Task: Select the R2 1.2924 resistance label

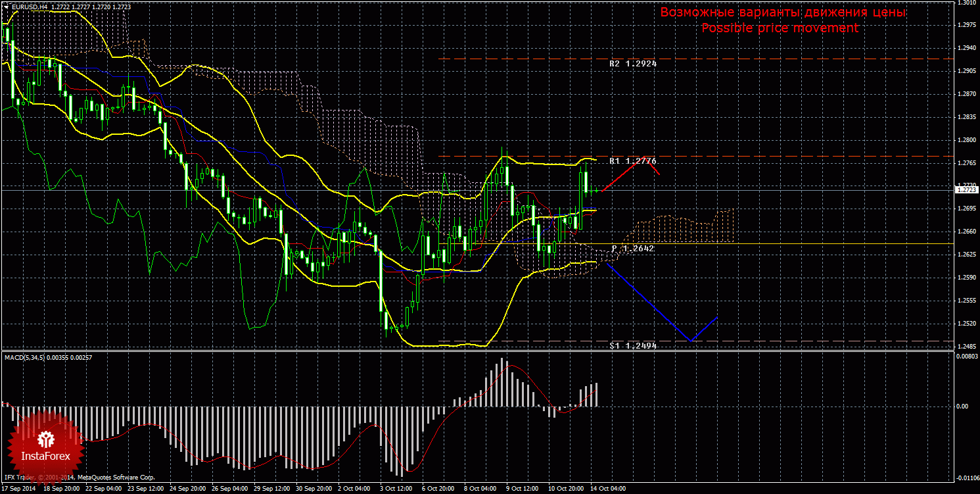Action: [x=632, y=64]
